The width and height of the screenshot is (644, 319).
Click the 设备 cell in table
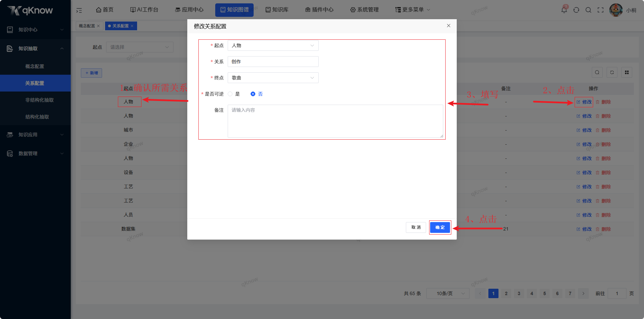[x=128, y=172]
